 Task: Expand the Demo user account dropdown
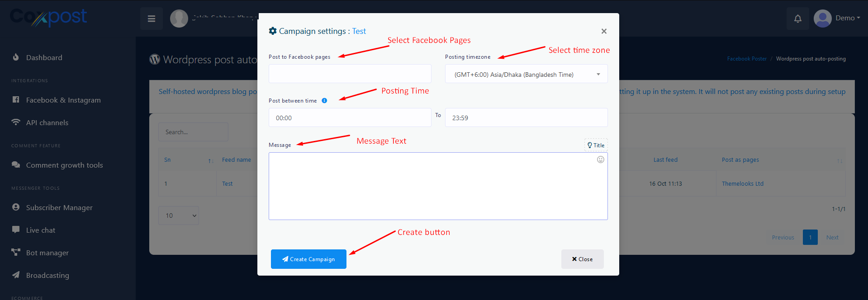[x=837, y=18]
